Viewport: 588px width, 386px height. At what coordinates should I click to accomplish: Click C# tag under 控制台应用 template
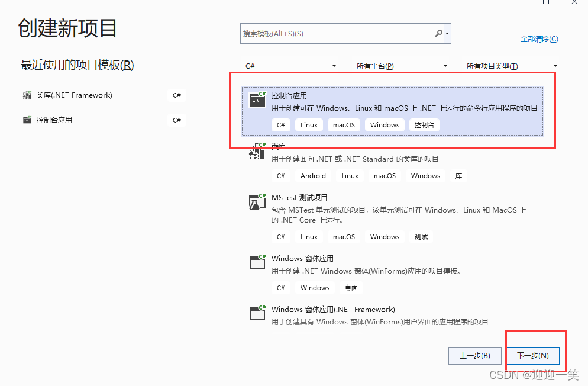coord(281,125)
